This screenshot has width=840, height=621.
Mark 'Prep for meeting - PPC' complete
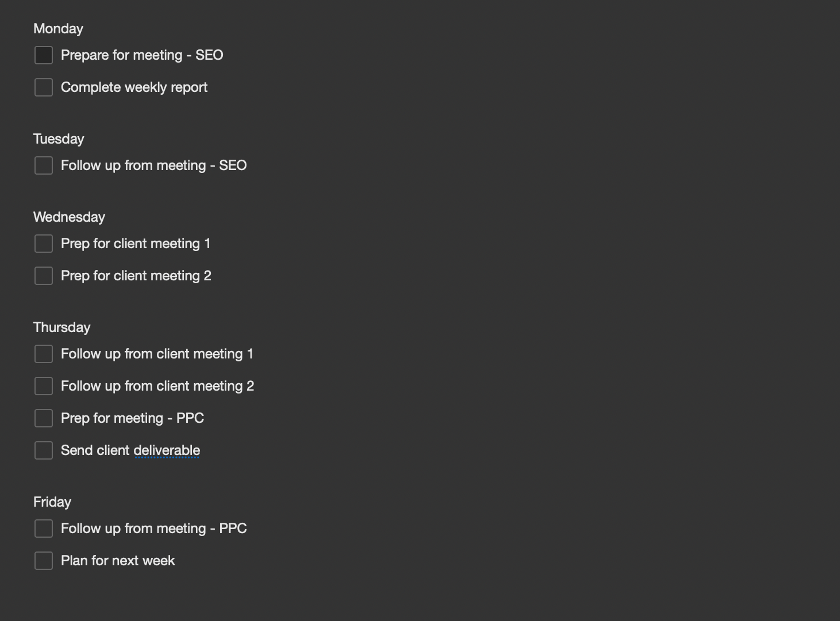[44, 418]
